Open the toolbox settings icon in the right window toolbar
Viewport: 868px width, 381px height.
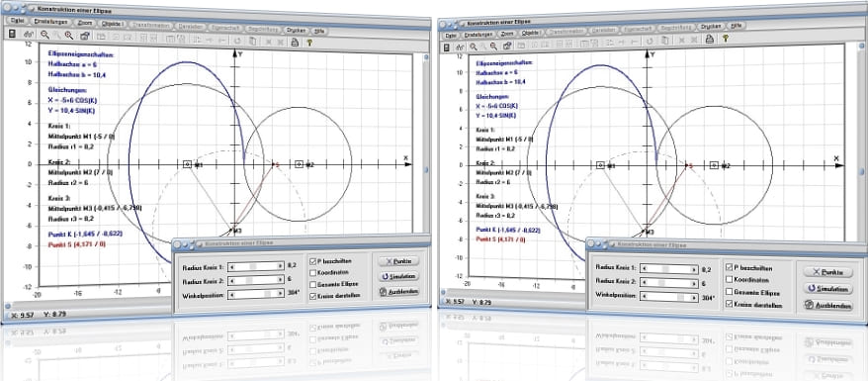click(x=507, y=46)
